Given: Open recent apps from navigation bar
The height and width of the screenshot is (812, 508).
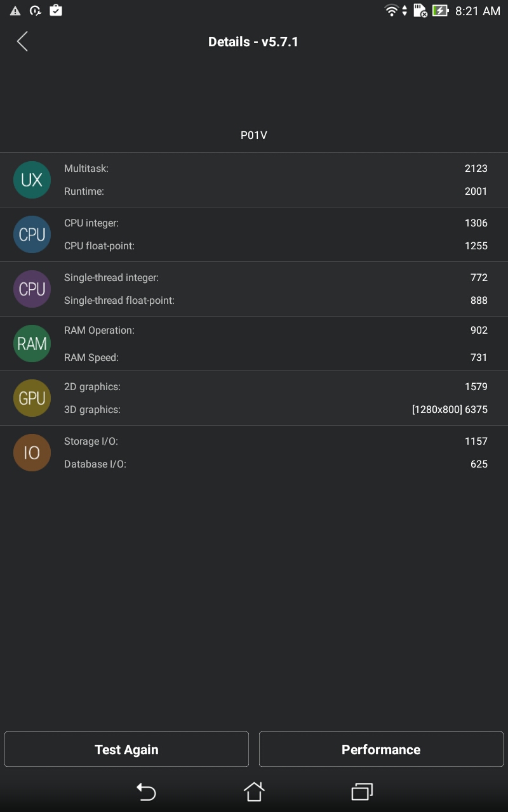Looking at the screenshot, I should point(362,791).
